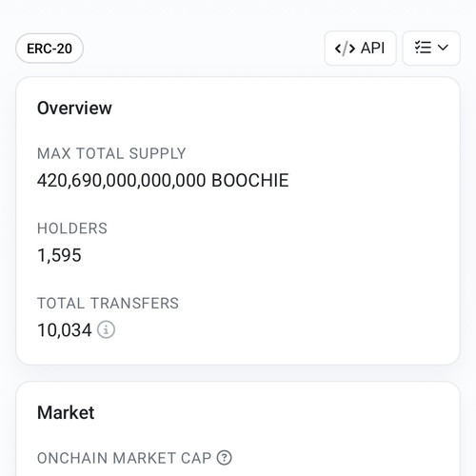Click the HOLDERS label

(72, 228)
